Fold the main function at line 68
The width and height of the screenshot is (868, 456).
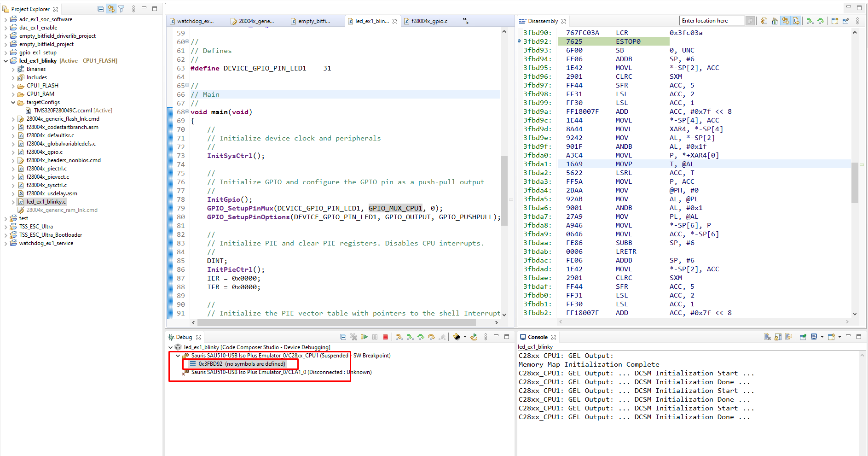click(187, 111)
